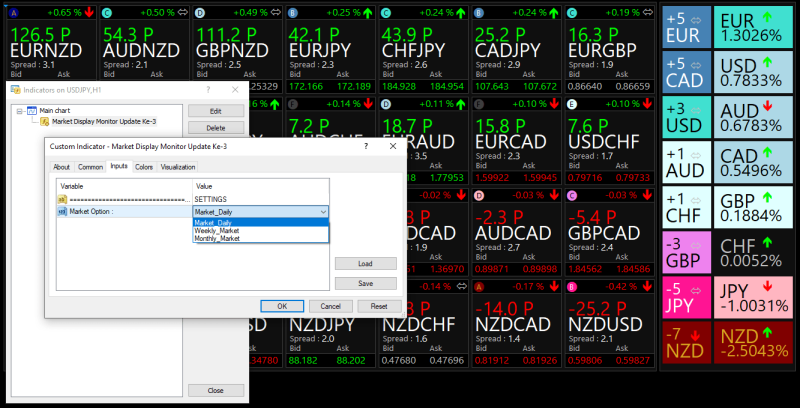Click the Edit button in Indicators window
Screen dimensions: 800x408
(x=216, y=111)
